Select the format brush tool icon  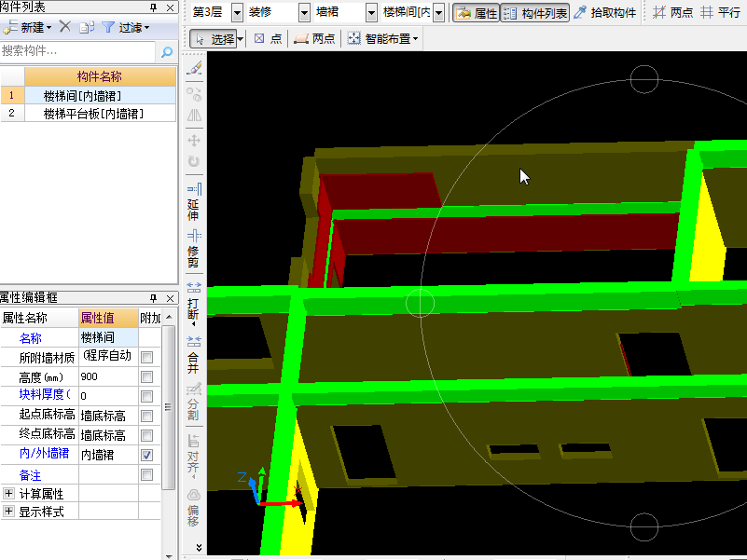pyautogui.click(x=194, y=68)
